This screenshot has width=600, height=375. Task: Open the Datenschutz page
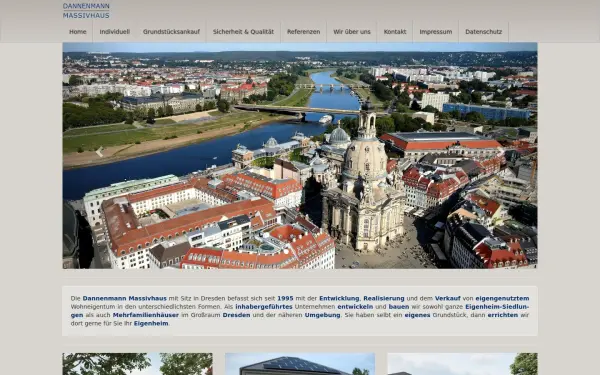pos(484,32)
